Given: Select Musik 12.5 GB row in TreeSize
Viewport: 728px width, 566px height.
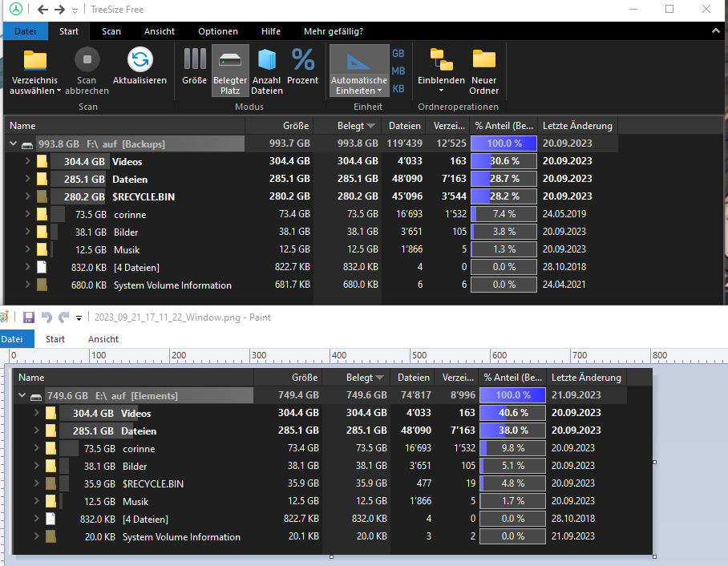Looking at the screenshot, I should tap(311, 249).
